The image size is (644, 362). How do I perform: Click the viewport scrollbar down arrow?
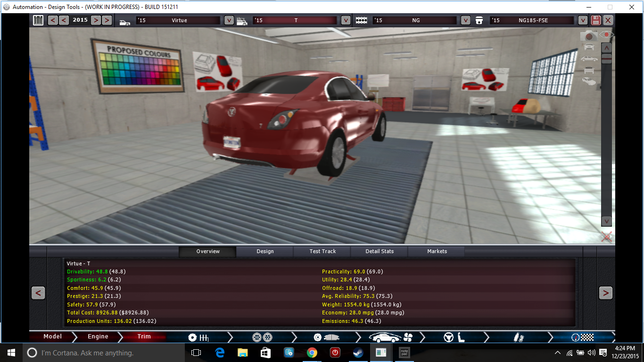click(x=607, y=221)
